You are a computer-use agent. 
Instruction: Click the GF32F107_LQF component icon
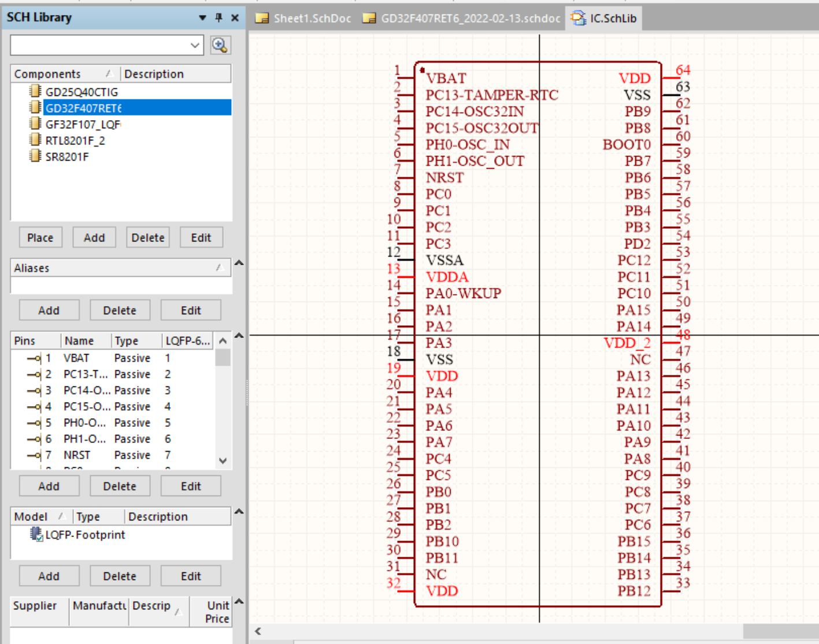[x=35, y=124]
